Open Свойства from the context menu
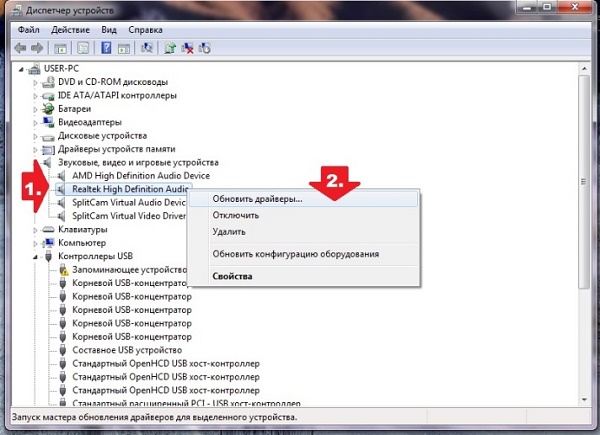 pyautogui.click(x=232, y=275)
